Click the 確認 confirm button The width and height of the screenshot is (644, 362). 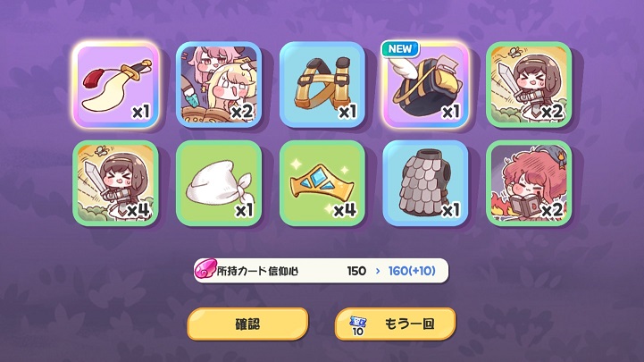(x=247, y=324)
